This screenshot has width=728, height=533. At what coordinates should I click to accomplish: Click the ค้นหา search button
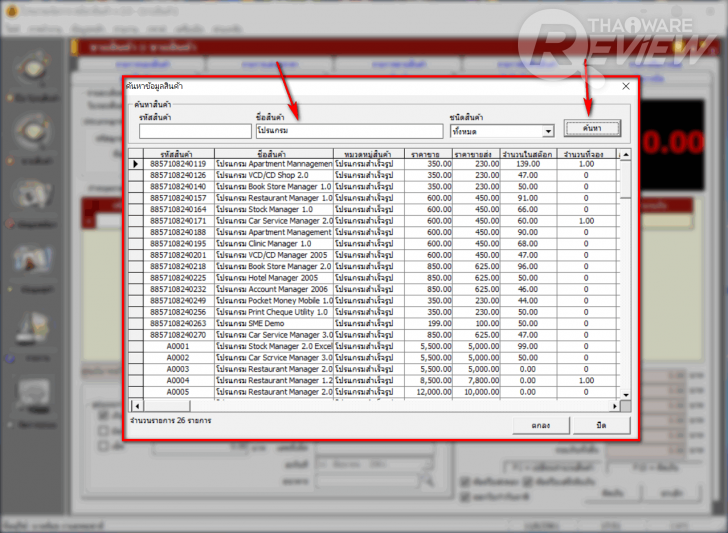click(592, 128)
